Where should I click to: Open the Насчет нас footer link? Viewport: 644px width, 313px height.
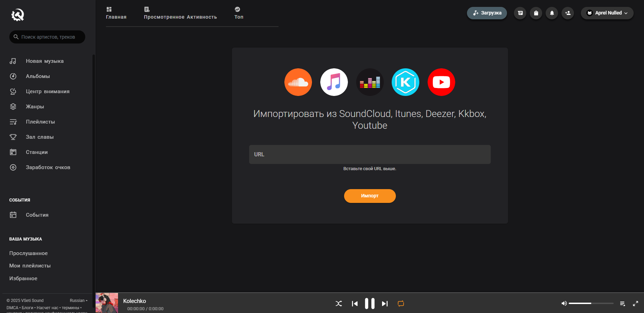48,308
